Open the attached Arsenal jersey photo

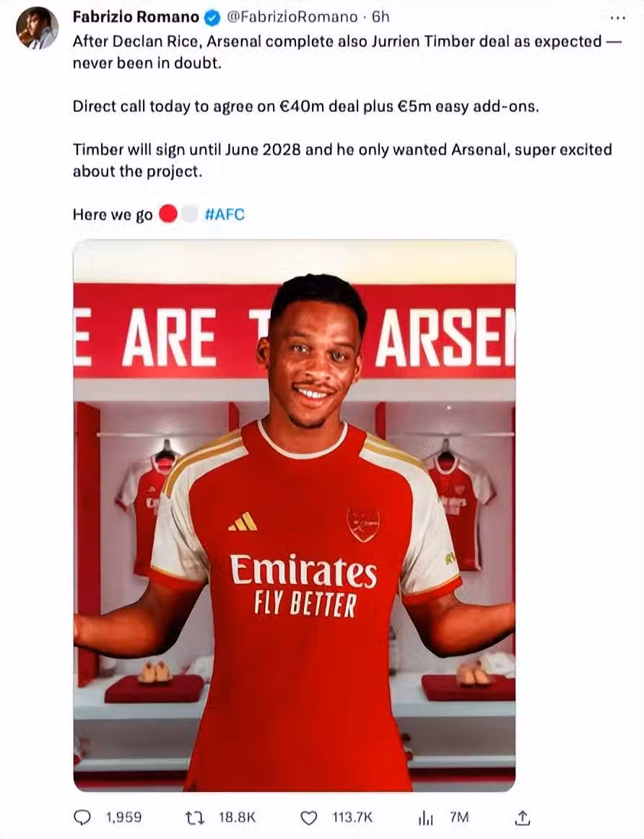click(x=294, y=516)
